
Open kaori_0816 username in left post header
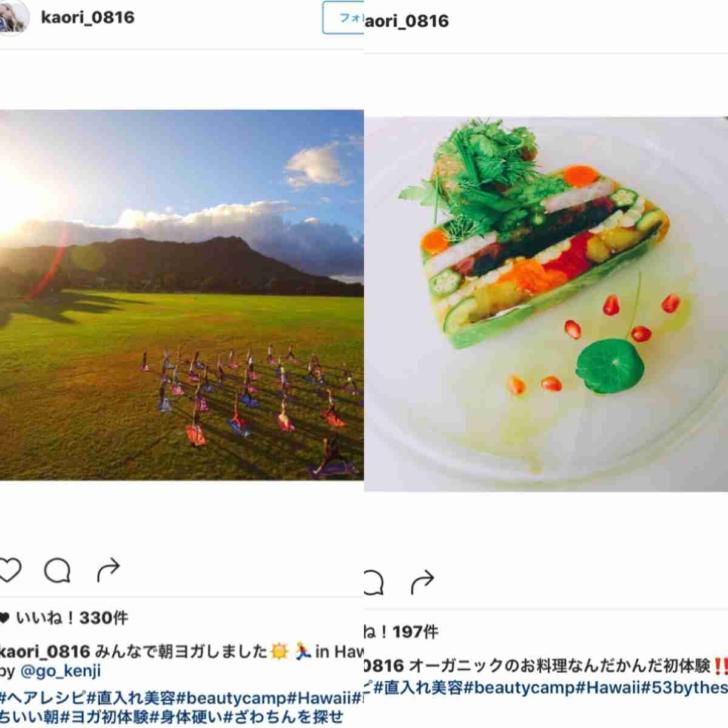pos(87,17)
